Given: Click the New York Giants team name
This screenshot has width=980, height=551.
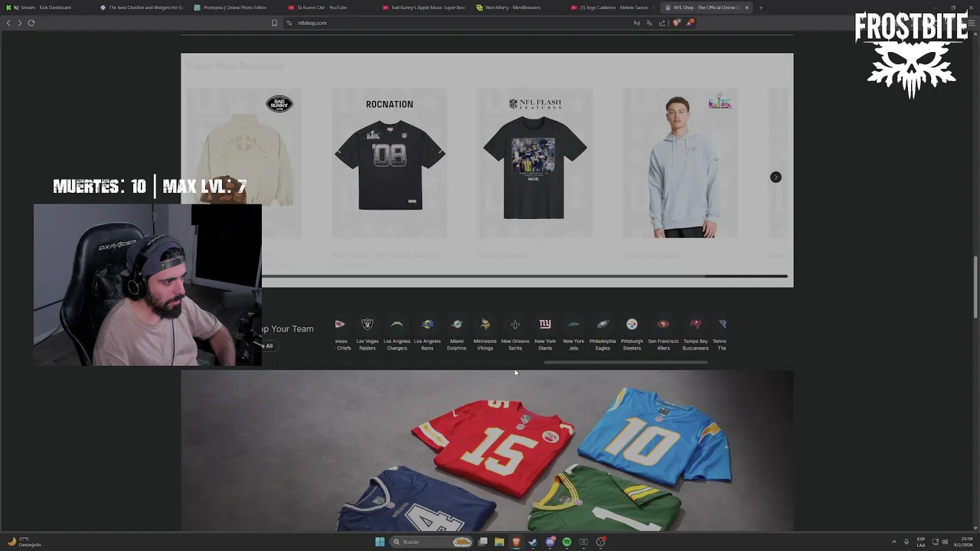Looking at the screenshot, I should click(x=545, y=344).
